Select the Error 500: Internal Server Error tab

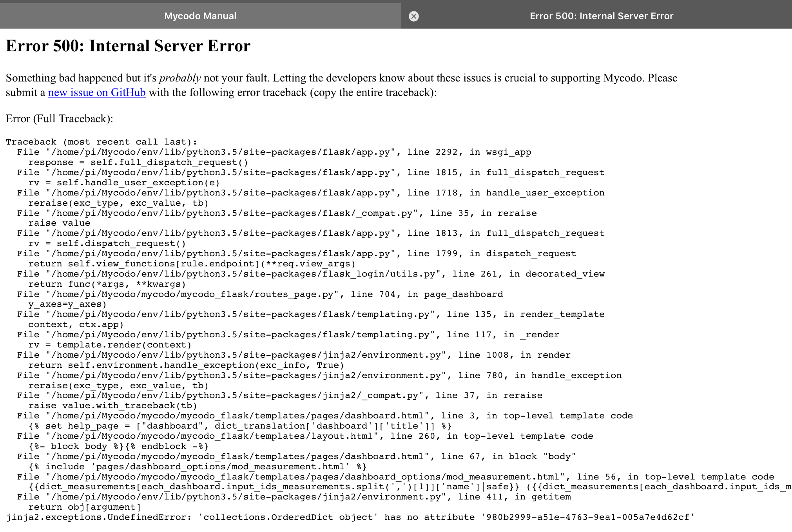pyautogui.click(x=601, y=16)
